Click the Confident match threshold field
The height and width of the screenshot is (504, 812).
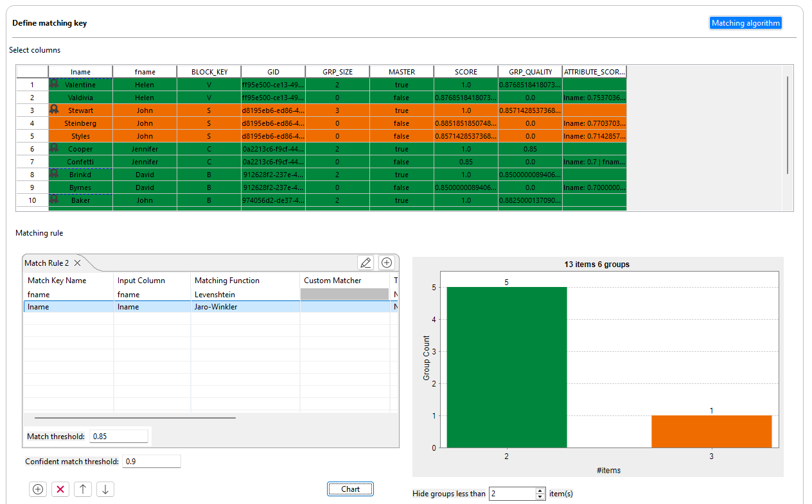152,462
